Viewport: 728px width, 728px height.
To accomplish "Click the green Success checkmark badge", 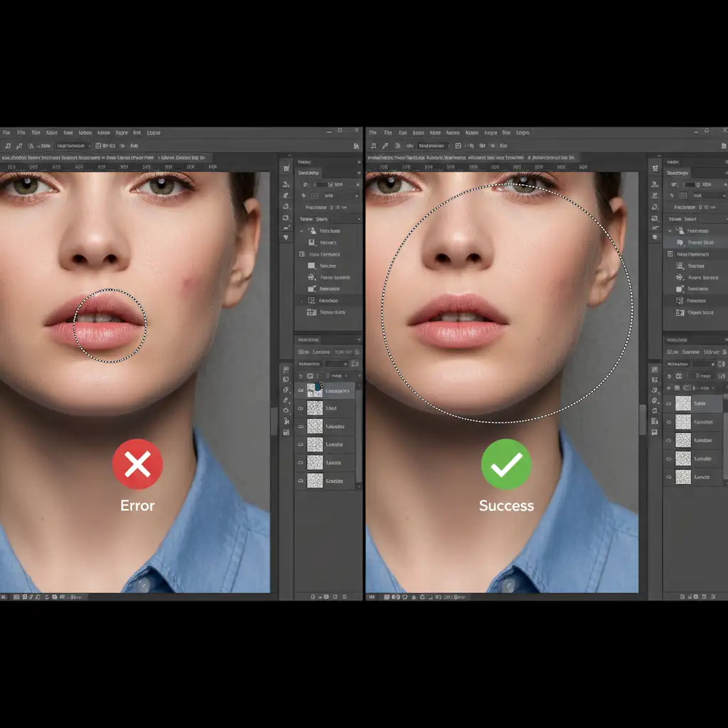I will click(506, 465).
